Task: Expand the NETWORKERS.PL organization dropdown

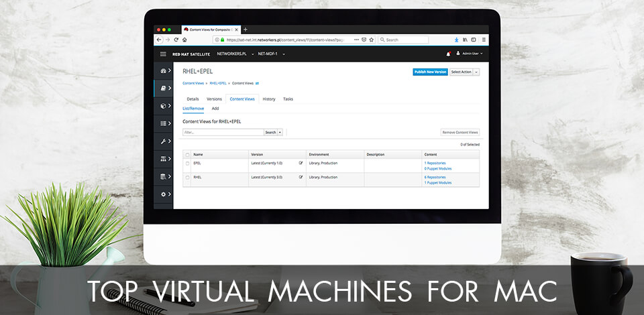Action: 234,54
